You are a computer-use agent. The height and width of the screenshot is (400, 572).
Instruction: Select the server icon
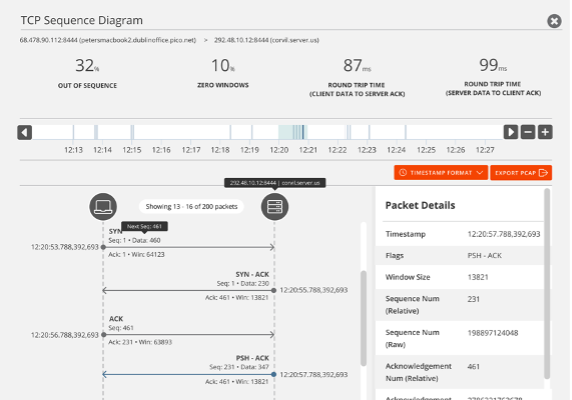pos(275,207)
